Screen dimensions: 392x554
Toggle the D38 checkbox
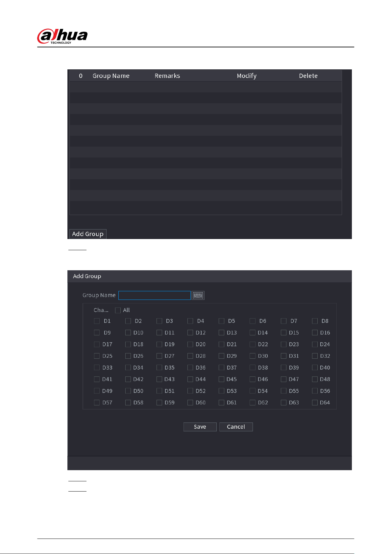click(x=252, y=368)
